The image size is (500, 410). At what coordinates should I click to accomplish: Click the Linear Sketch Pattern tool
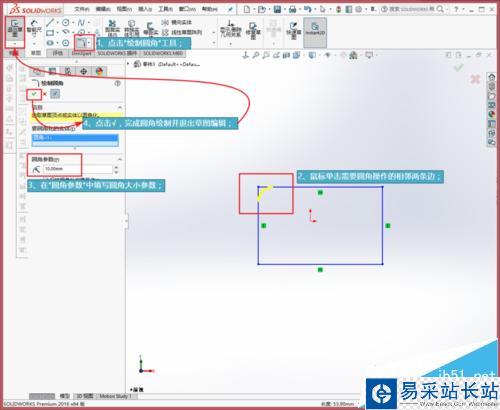[182, 33]
